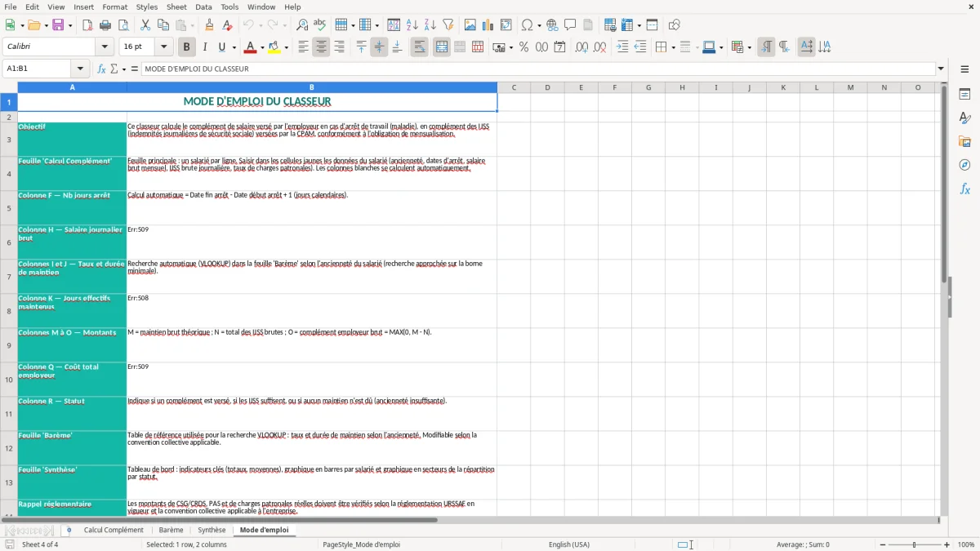Click the zoom out minus button
This screenshot has width=980, height=551.
tap(881, 544)
